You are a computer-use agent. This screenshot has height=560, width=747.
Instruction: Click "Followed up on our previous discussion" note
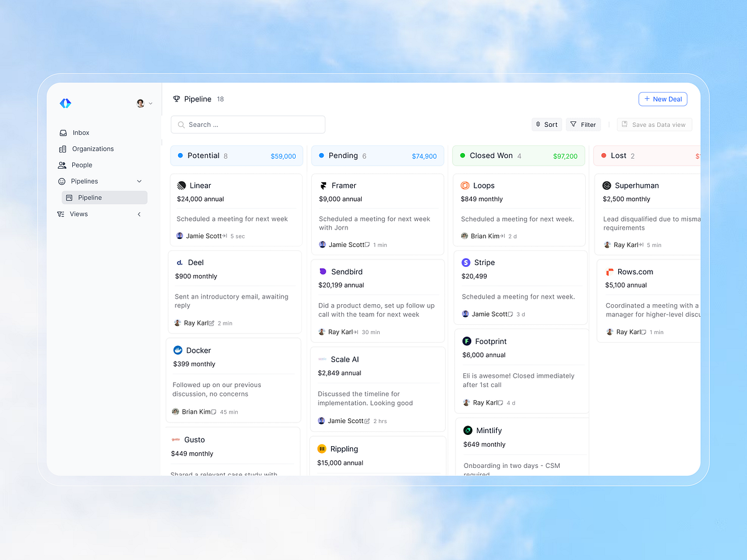click(217, 390)
